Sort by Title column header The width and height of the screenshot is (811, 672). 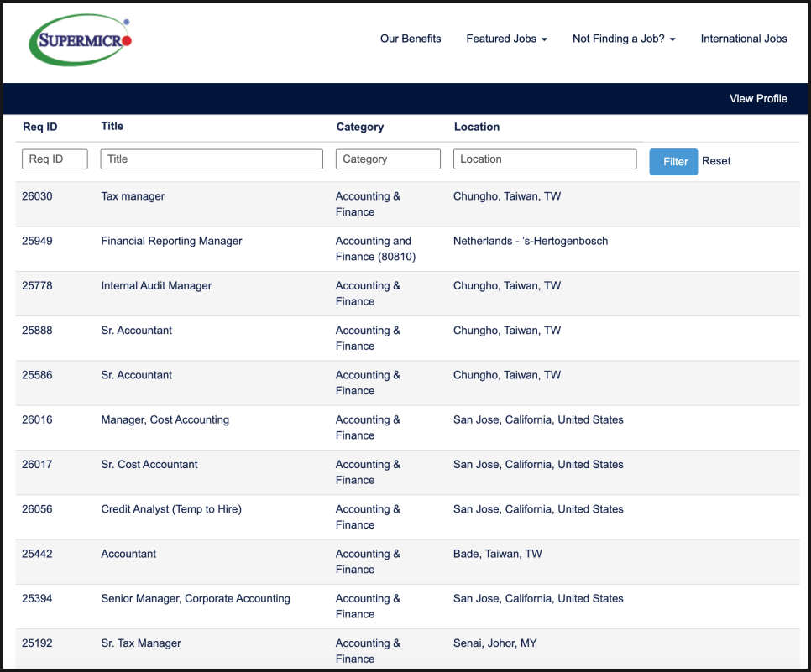(112, 126)
